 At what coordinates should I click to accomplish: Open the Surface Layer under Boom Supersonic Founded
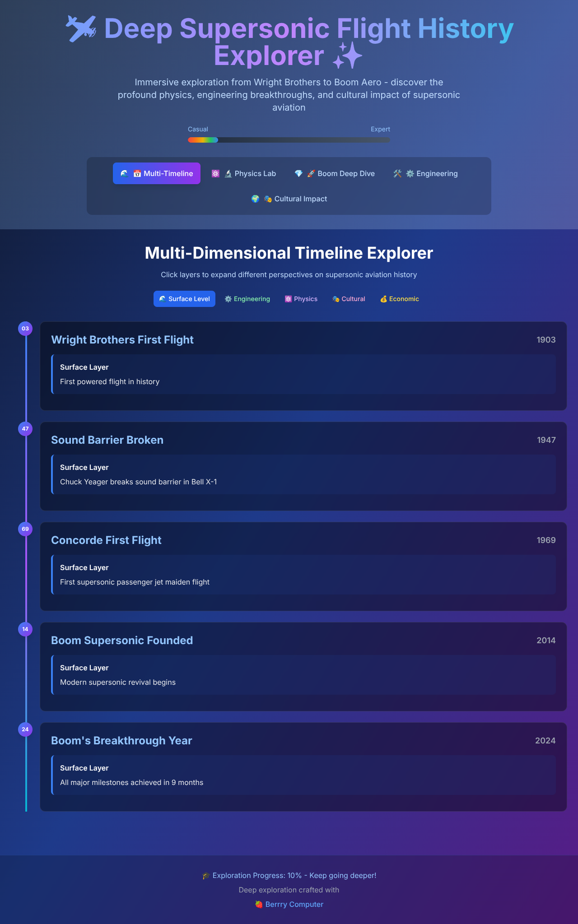pos(303,675)
